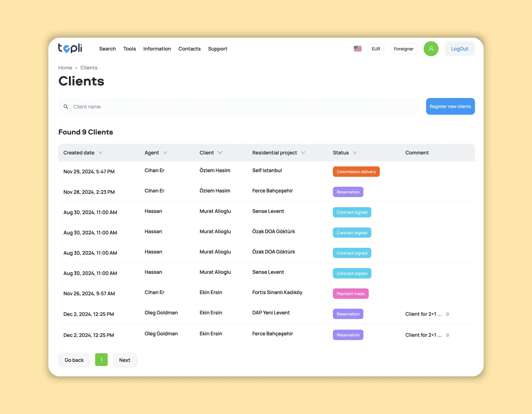Screen dimensions: 532x414
Task: Open the US flag language selector
Action: [x=357, y=49]
